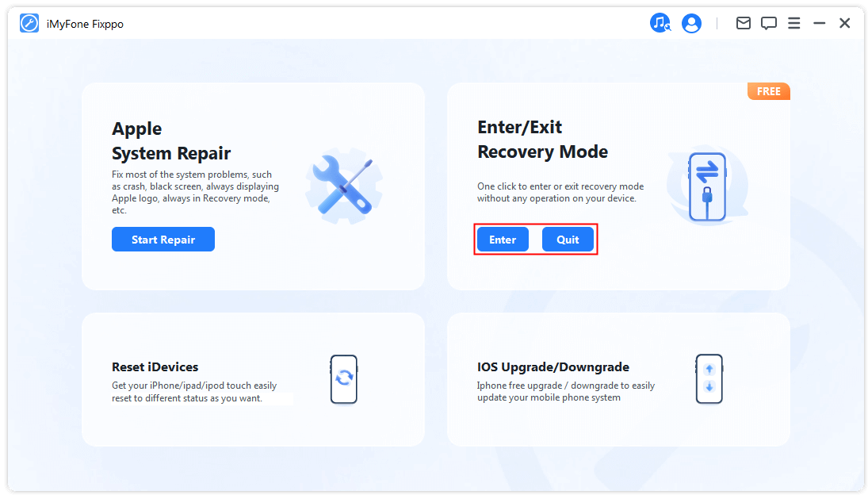This screenshot has width=868, height=495.
Task: Select the Apple System Repair heading
Action: click(x=171, y=140)
